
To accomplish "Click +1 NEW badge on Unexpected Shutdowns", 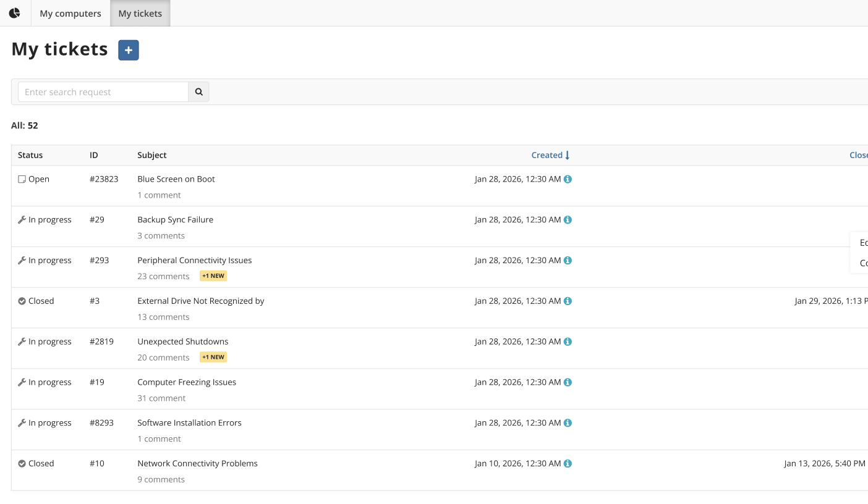I will pos(213,357).
